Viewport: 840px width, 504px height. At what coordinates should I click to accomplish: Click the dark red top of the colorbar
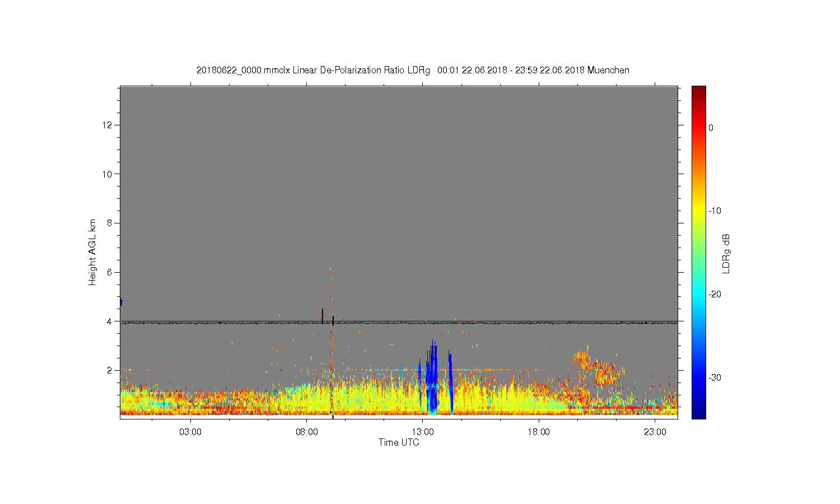tap(699, 91)
